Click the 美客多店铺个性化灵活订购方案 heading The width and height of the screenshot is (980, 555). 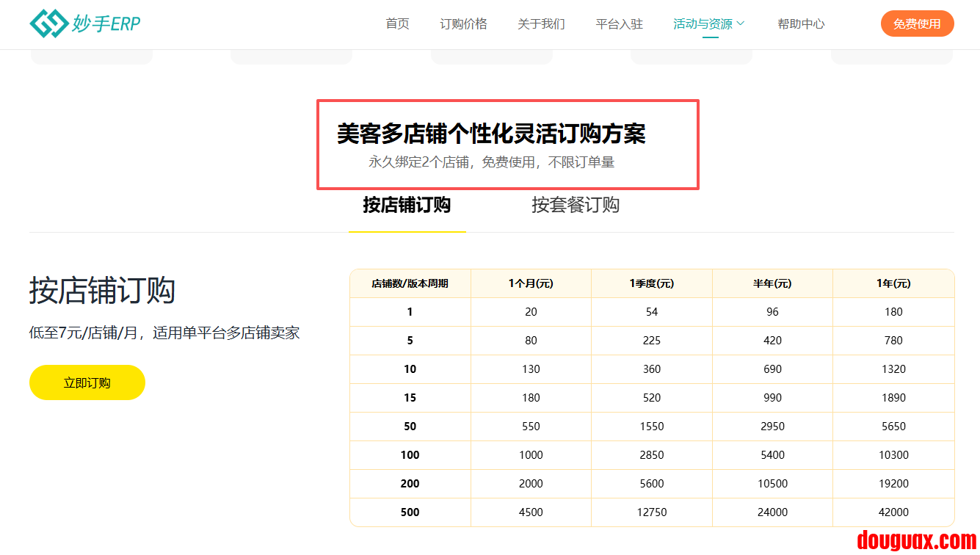[x=491, y=134]
